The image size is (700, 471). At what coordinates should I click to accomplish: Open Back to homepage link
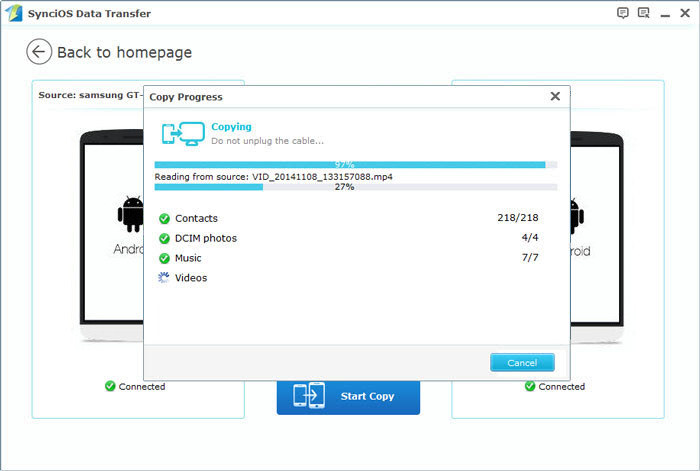[125, 53]
